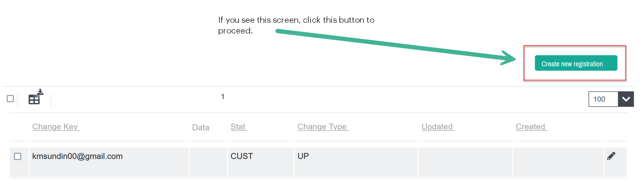
Task: Select the kmsundin00@gmail.com change key cell
Action: pyautogui.click(x=77, y=156)
